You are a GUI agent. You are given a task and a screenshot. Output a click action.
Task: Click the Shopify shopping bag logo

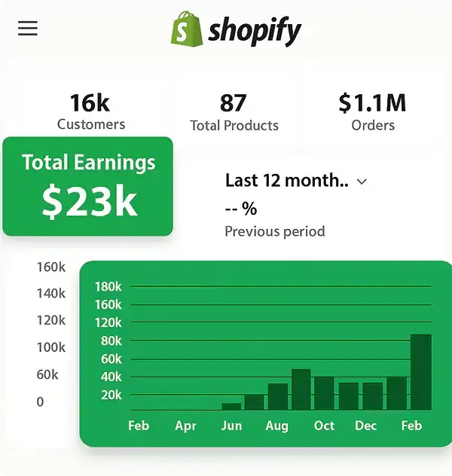click(x=187, y=29)
